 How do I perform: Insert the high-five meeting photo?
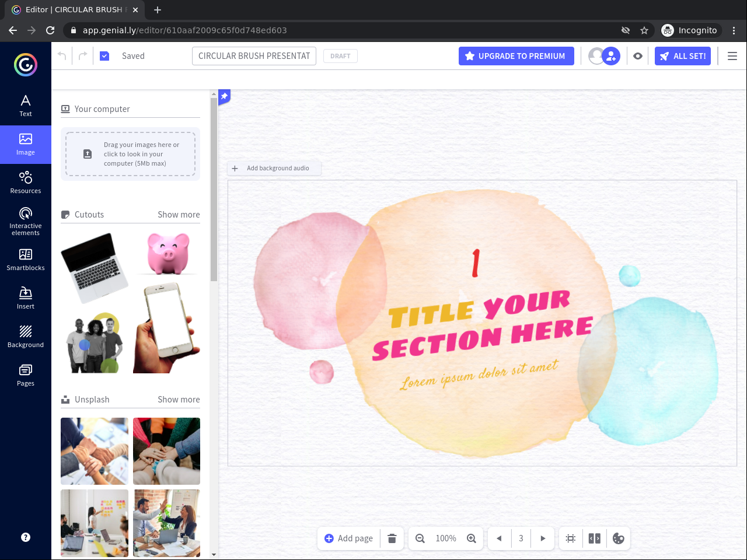167,523
